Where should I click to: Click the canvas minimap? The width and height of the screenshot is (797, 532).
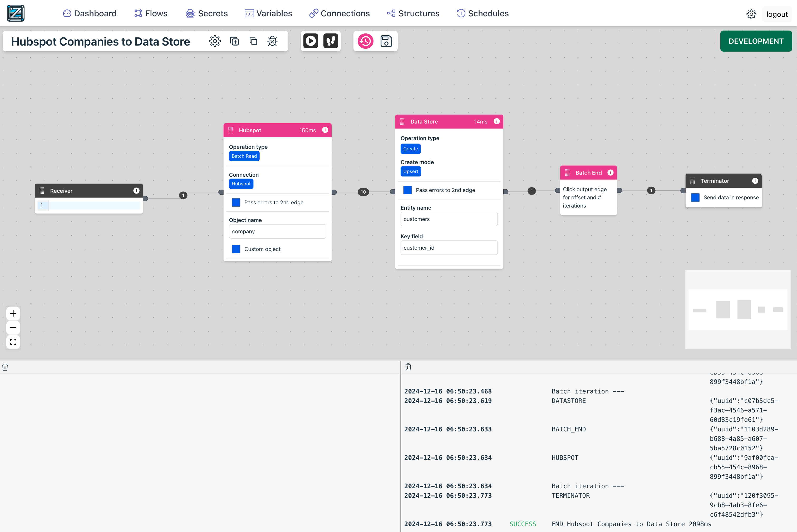click(738, 309)
